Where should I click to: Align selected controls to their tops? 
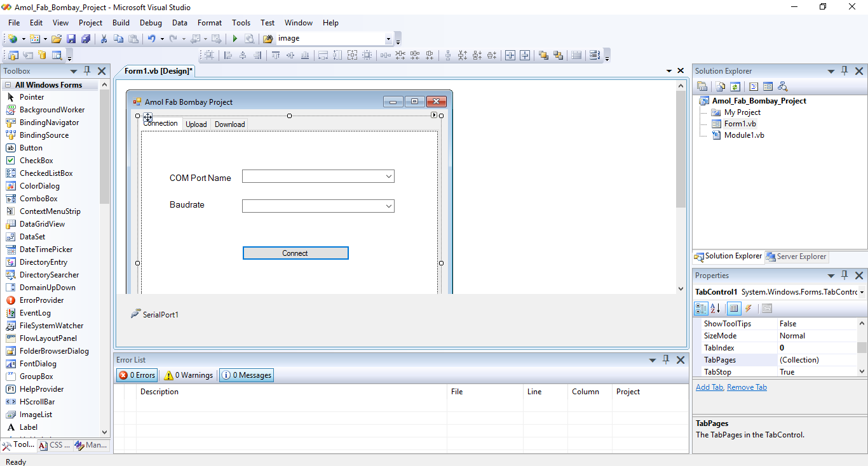point(275,55)
